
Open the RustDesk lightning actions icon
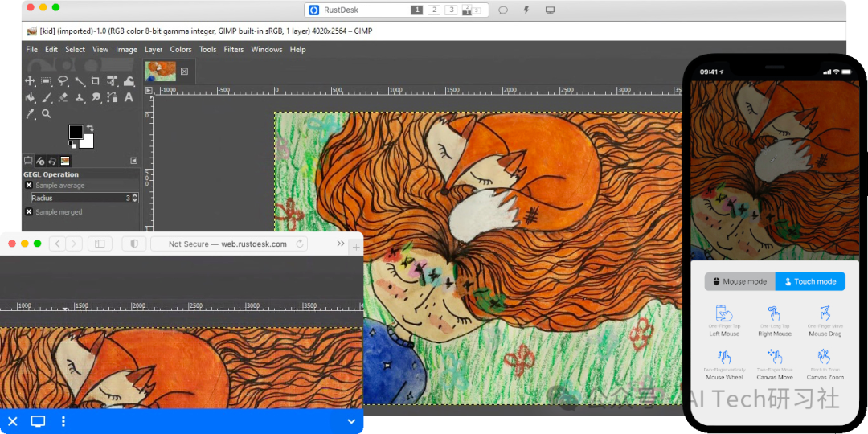(x=526, y=10)
